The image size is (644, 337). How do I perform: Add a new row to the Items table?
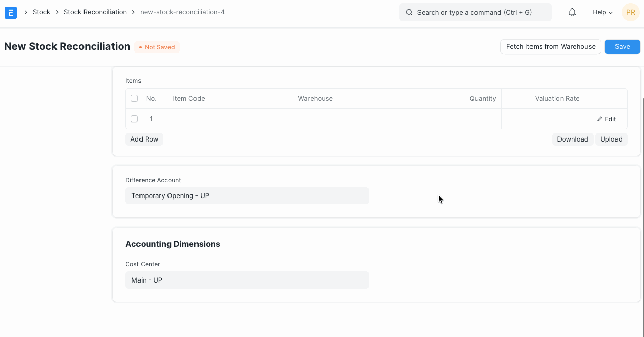pyautogui.click(x=144, y=139)
